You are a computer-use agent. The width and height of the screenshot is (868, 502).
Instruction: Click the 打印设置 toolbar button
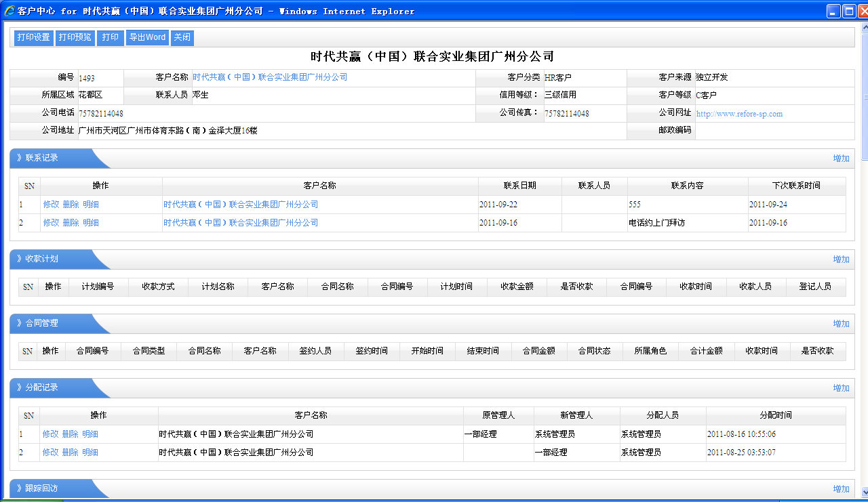tap(34, 38)
